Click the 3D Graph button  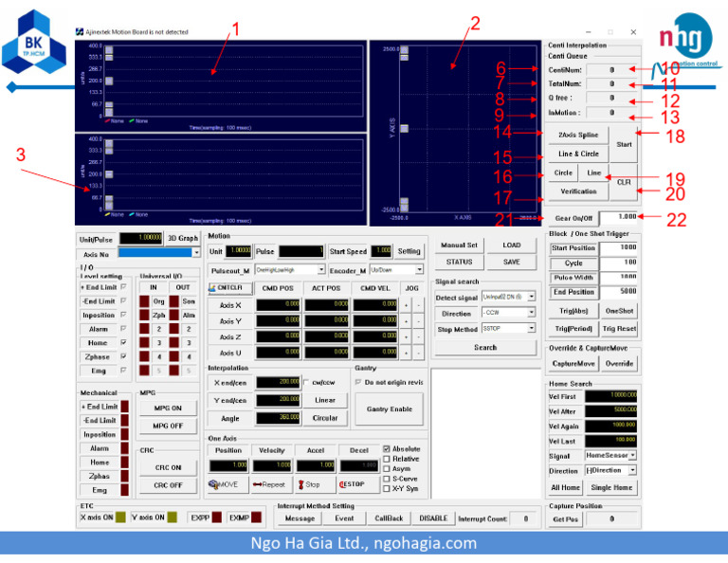(183, 239)
